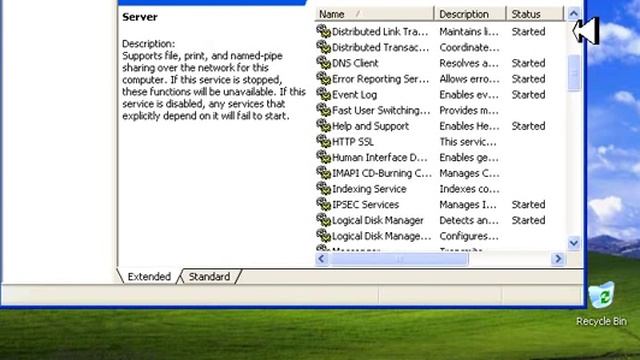Select the "IPSEC Services" service name
Image resolution: width=640 pixels, height=360 pixels.
[365, 204]
